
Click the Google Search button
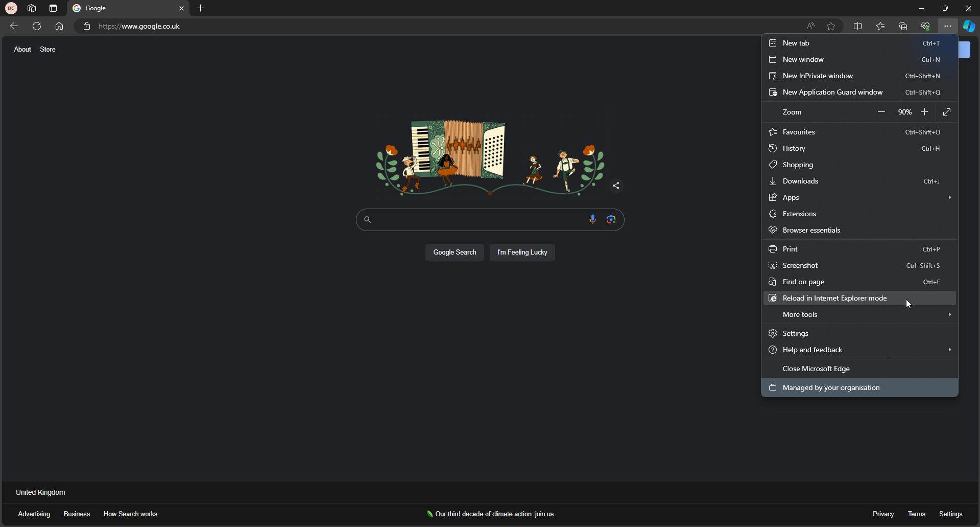(455, 253)
